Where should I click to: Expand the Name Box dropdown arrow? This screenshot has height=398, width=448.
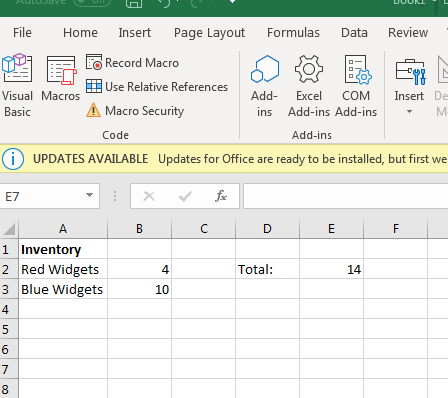89,195
